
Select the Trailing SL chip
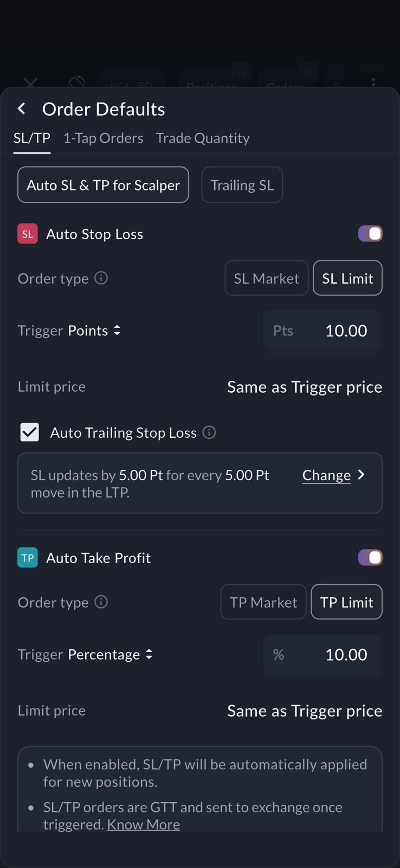tap(242, 185)
